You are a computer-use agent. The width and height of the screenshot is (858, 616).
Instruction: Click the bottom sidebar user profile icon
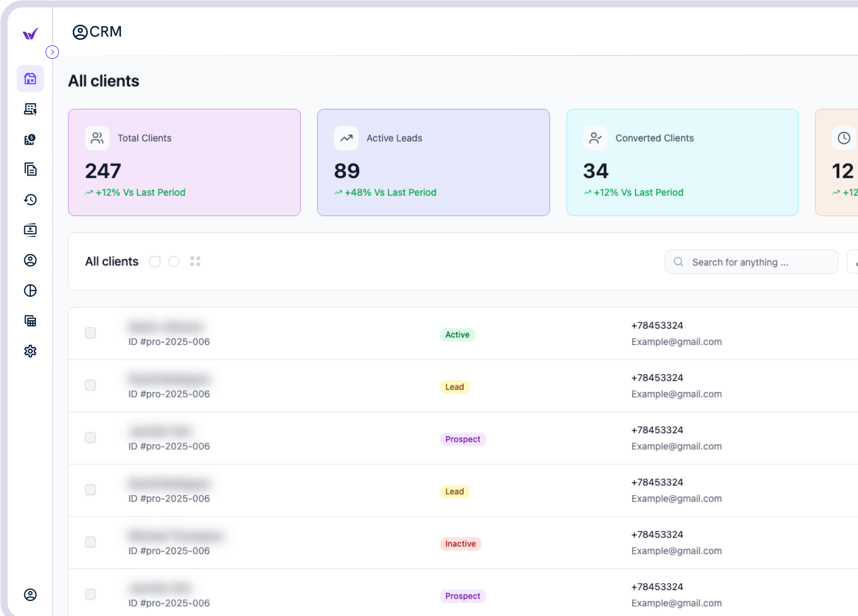[30, 594]
